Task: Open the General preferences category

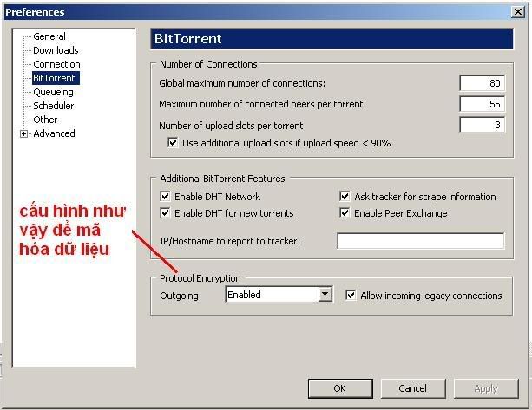Action: tap(49, 36)
